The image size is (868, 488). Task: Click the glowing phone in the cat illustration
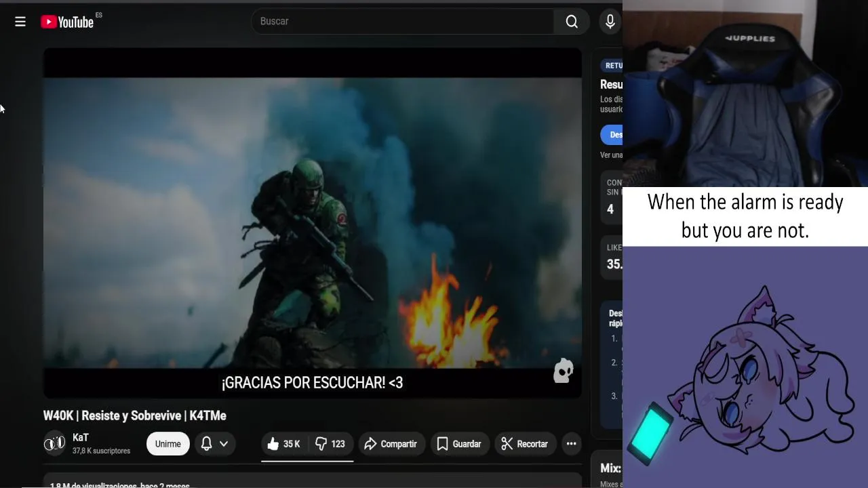tap(652, 434)
